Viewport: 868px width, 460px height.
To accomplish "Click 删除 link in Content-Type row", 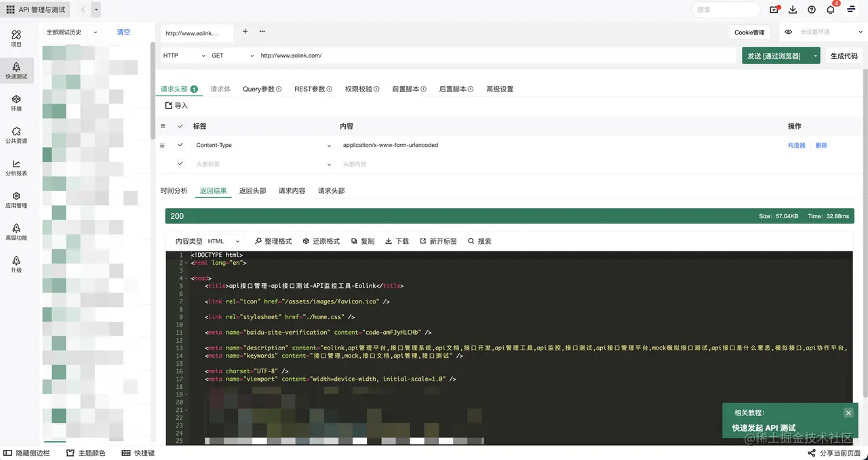I will [x=821, y=145].
